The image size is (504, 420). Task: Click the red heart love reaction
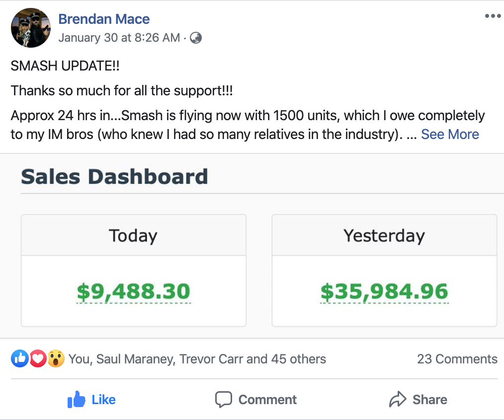click(38, 358)
